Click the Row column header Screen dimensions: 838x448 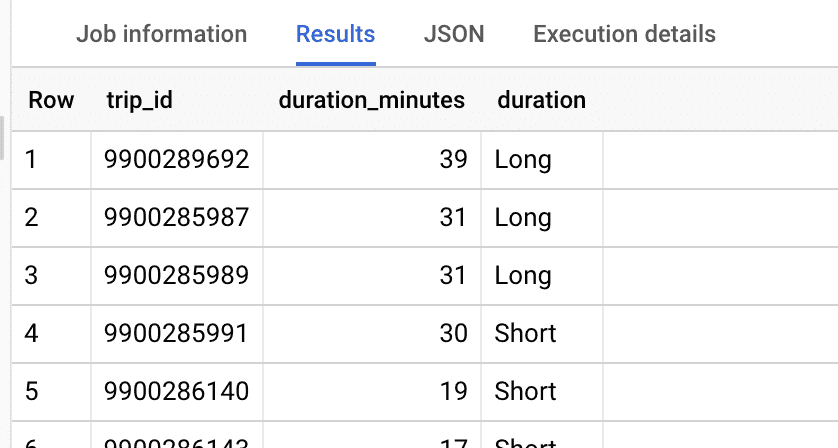[51, 100]
